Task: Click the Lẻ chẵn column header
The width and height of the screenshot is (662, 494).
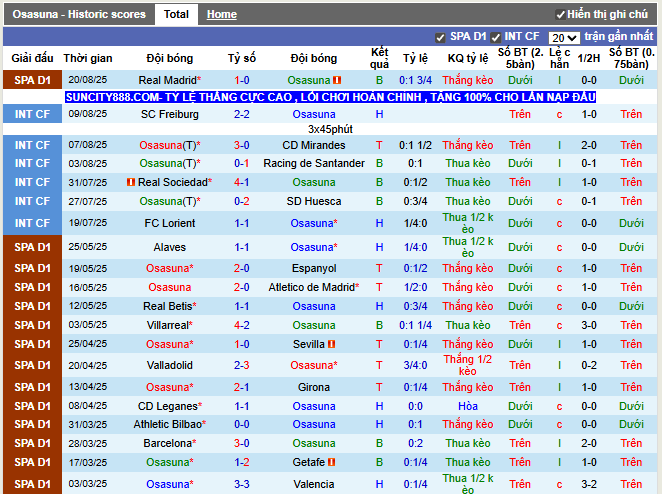Action: [x=559, y=58]
